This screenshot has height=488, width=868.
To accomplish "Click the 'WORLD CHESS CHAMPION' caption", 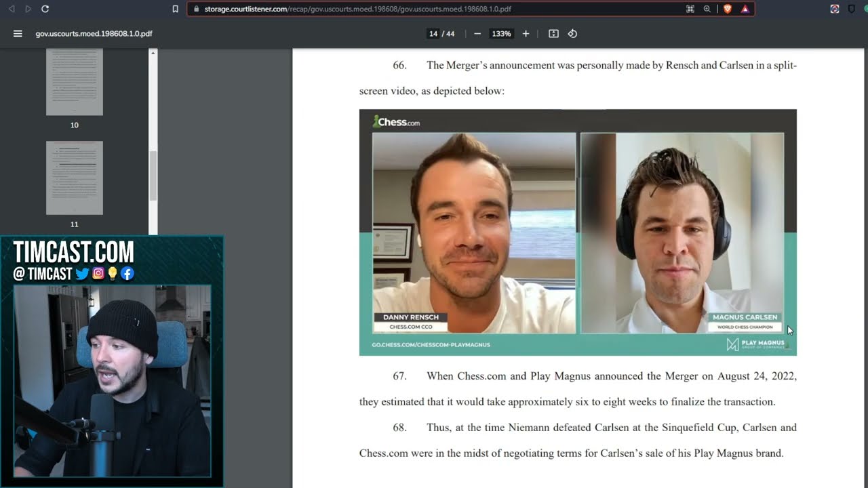I will pyautogui.click(x=745, y=327).
